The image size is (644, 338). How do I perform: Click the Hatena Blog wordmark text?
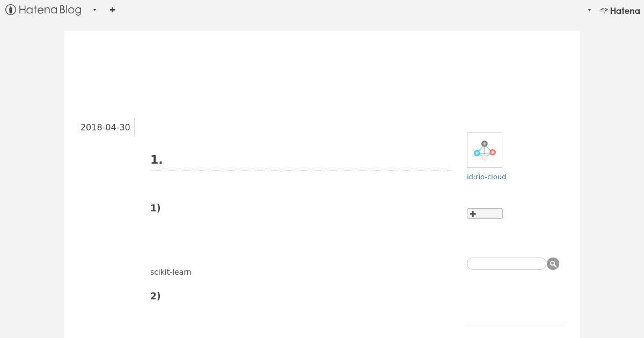[50, 10]
